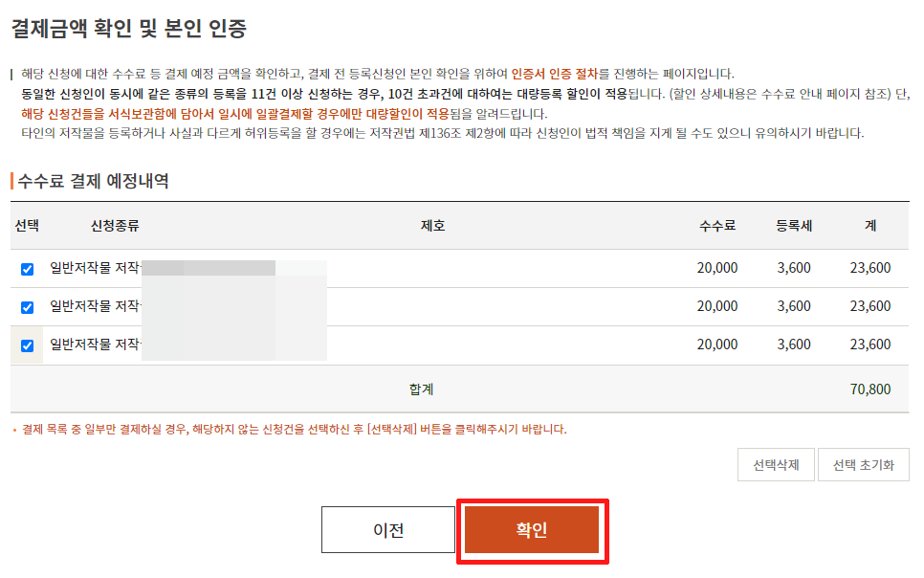
Task: Click the 합계 label in the table
Action: [x=421, y=389]
